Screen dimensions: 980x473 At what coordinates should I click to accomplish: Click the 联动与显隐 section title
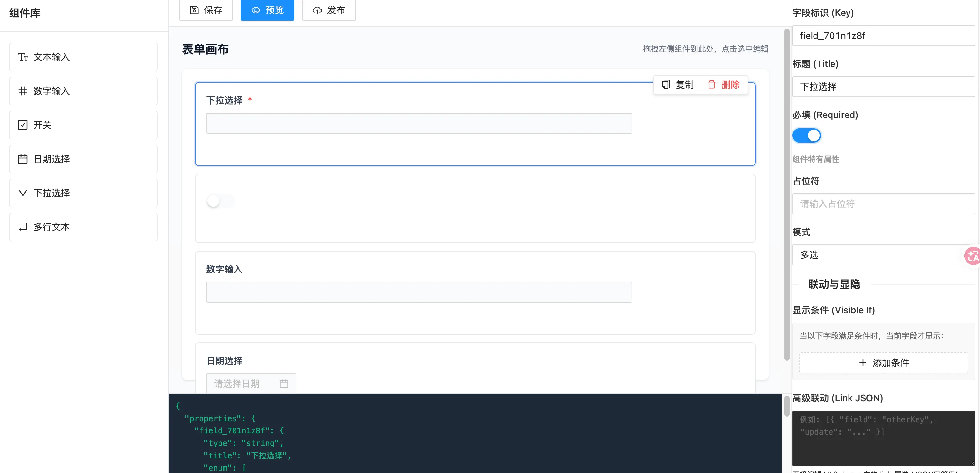834,284
